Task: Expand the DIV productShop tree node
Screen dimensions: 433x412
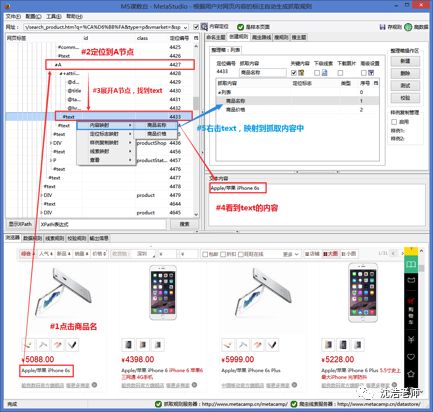Action: pyautogui.click(x=50, y=143)
